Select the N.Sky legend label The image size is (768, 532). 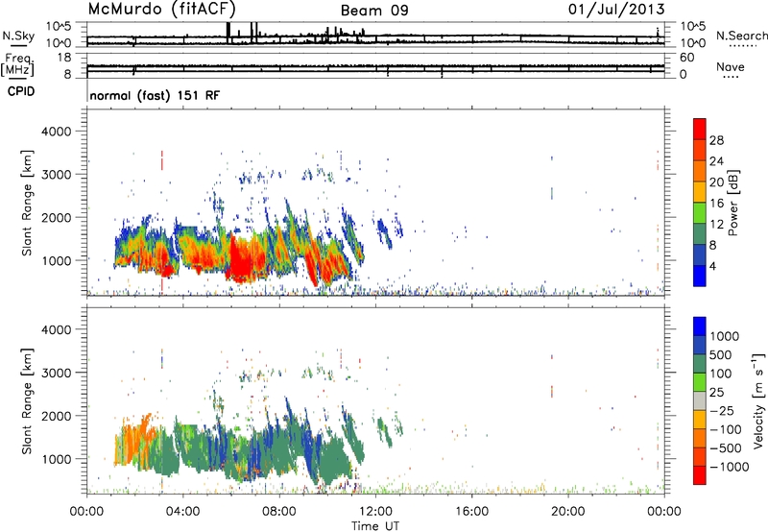pos(18,36)
